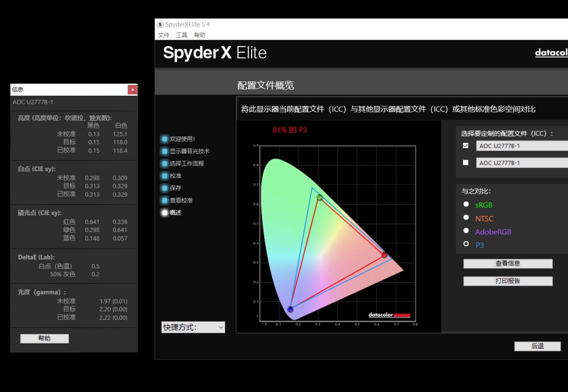Select the P3 comparison radio button
The width and height of the screenshot is (568, 392).
466,244
